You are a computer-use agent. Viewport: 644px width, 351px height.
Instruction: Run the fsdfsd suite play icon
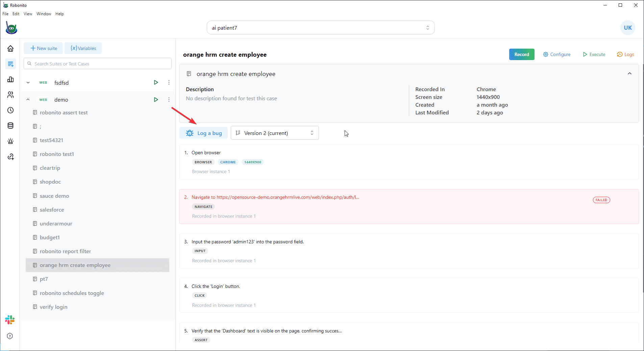point(156,82)
